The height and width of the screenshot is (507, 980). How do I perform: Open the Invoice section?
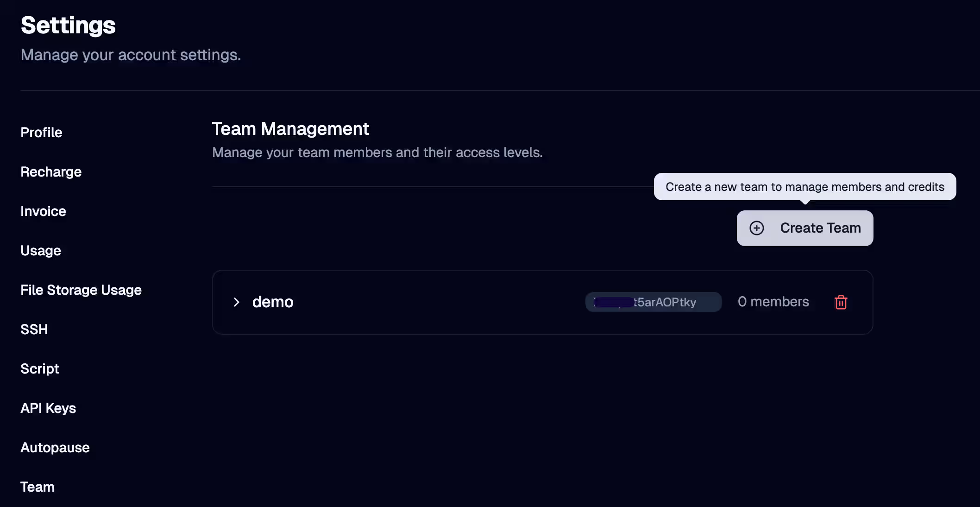(43, 211)
